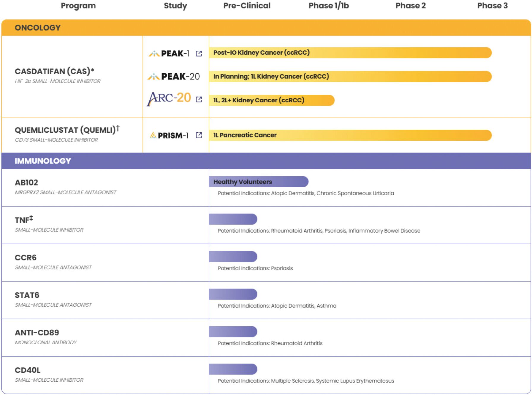Click the CCR6 pre-clinical progress bar
Viewport: 532px width, 395px height.
(x=233, y=256)
